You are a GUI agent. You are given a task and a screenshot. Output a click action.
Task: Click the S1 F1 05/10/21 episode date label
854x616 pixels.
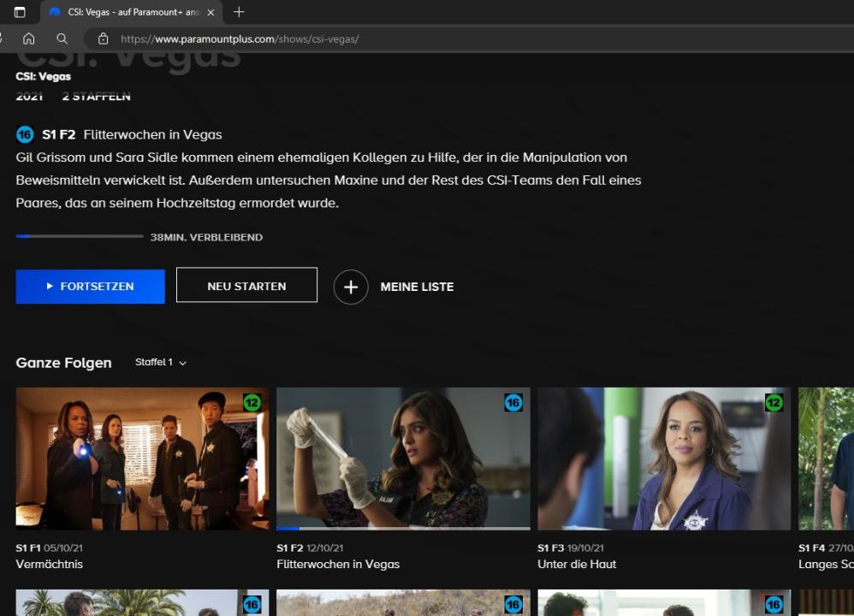[x=50, y=548]
